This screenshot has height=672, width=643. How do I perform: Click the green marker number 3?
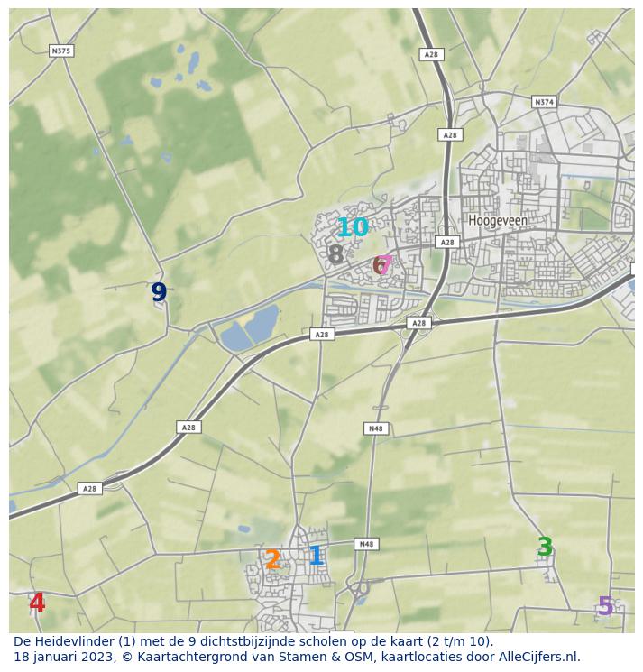click(x=545, y=548)
